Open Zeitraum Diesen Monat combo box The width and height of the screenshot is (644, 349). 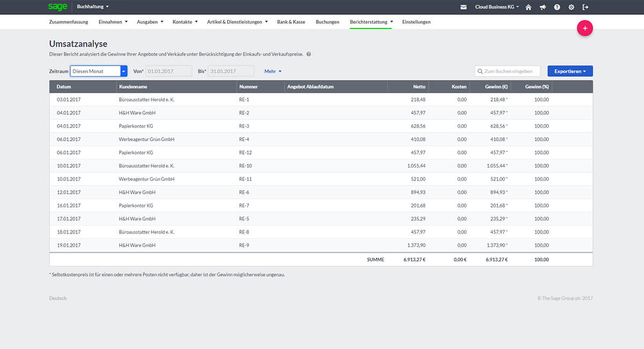99,71
